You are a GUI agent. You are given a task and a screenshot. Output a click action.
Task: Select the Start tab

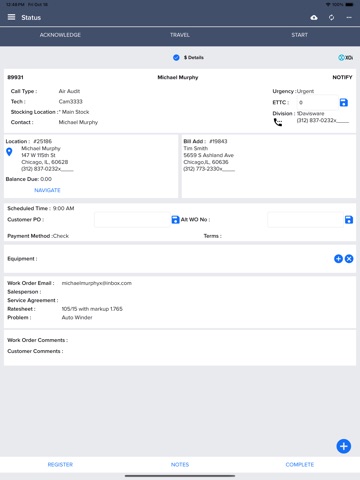(x=299, y=35)
